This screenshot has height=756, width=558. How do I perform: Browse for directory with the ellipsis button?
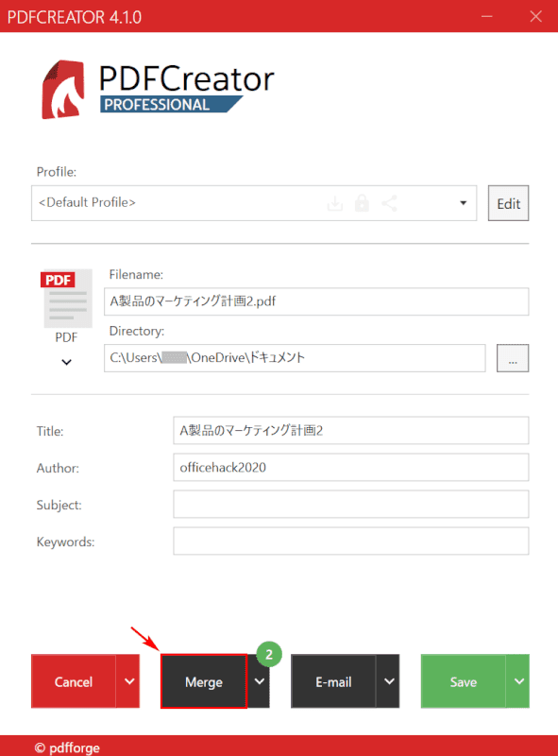tap(513, 358)
